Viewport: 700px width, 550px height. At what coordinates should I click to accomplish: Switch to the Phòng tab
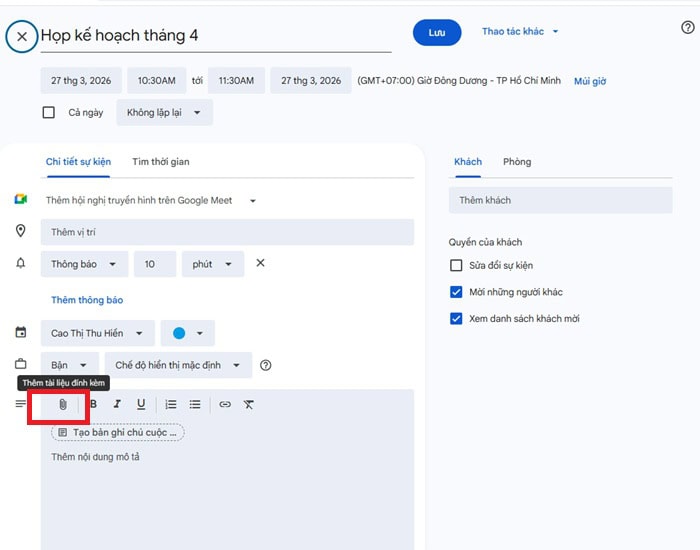pyautogui.click(x=517, y=162)
